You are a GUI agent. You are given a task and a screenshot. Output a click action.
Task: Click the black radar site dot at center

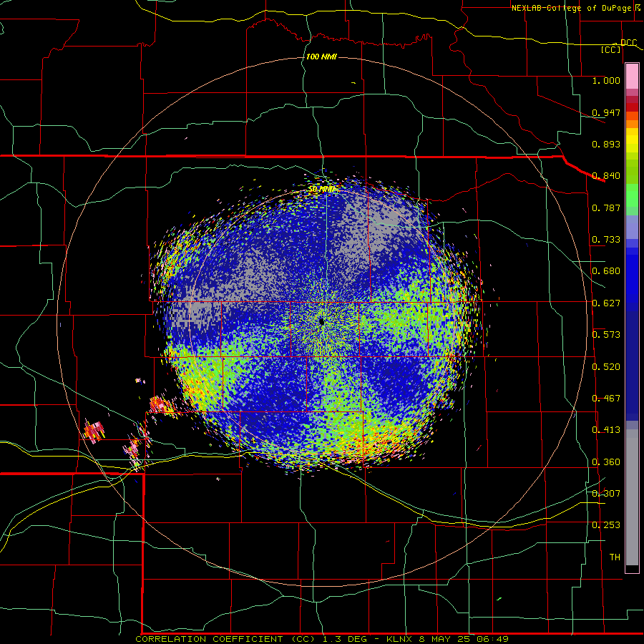coord(321,322)
